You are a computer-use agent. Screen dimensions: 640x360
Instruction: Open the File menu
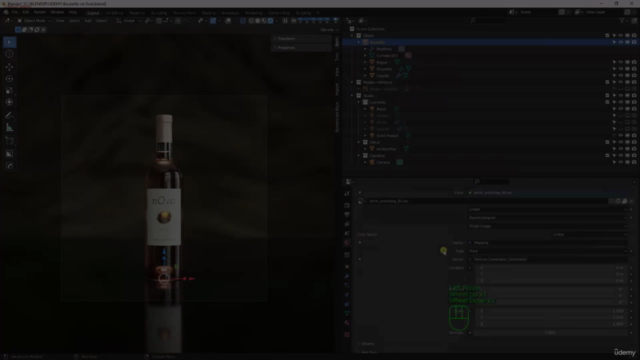(x=15, y=12)
